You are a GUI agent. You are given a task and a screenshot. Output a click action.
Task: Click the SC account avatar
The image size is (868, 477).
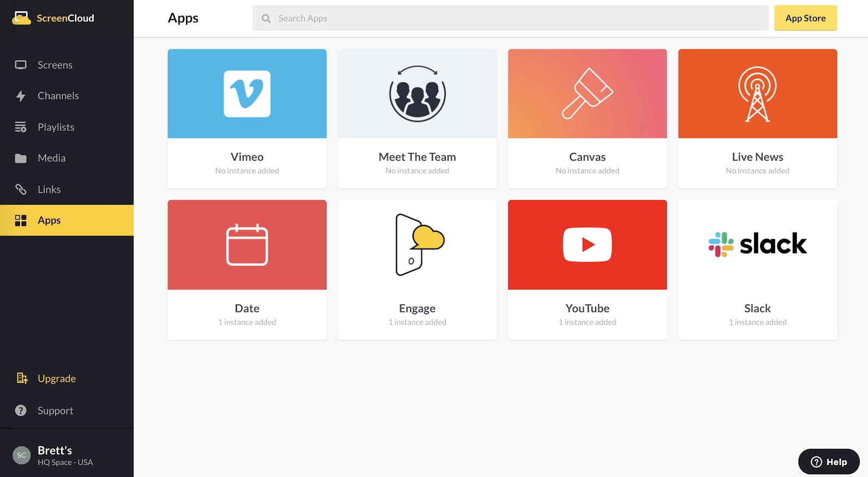[x=22, y=455]
